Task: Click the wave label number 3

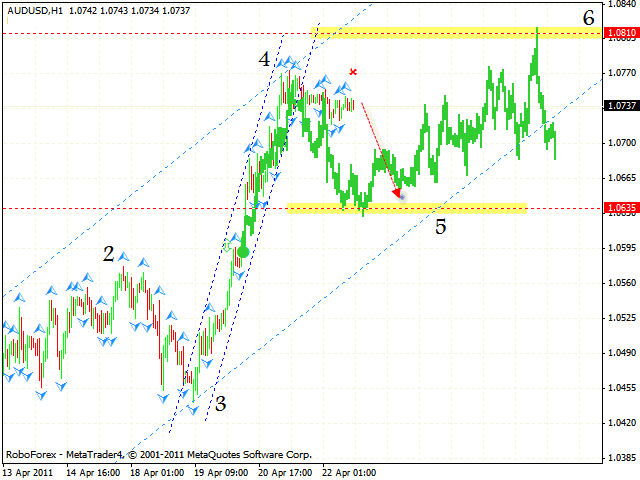Action: click(220, 404)
